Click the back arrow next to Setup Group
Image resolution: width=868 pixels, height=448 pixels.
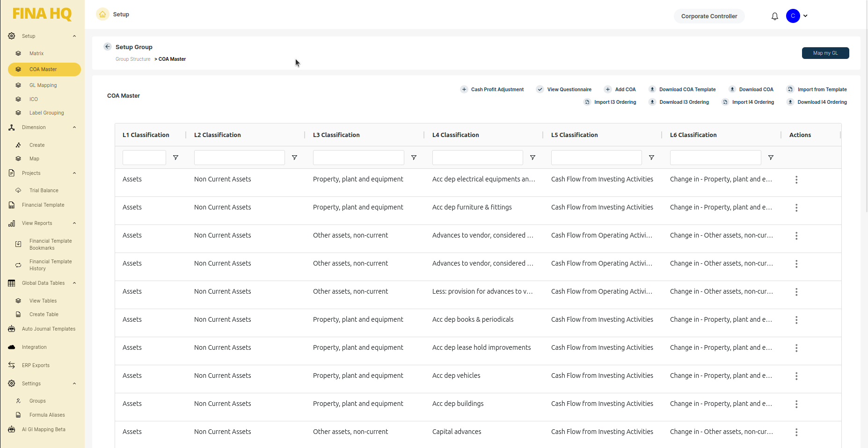point(108,47)
